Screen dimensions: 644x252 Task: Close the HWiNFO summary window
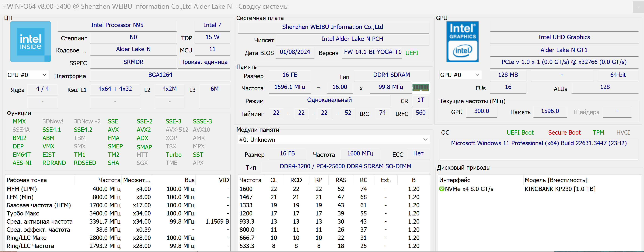pyautogui.click(x=638, y=7)
